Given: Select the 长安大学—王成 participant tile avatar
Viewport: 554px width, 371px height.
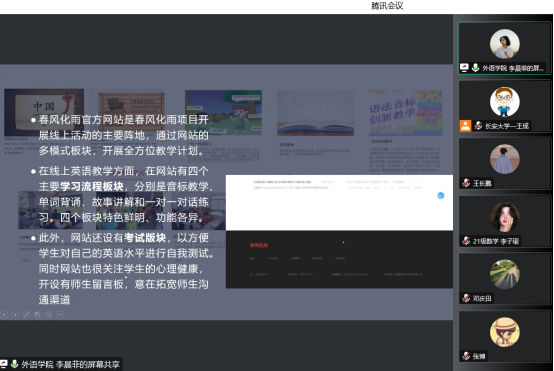Looking at the screenshot, I should point(505,102).
